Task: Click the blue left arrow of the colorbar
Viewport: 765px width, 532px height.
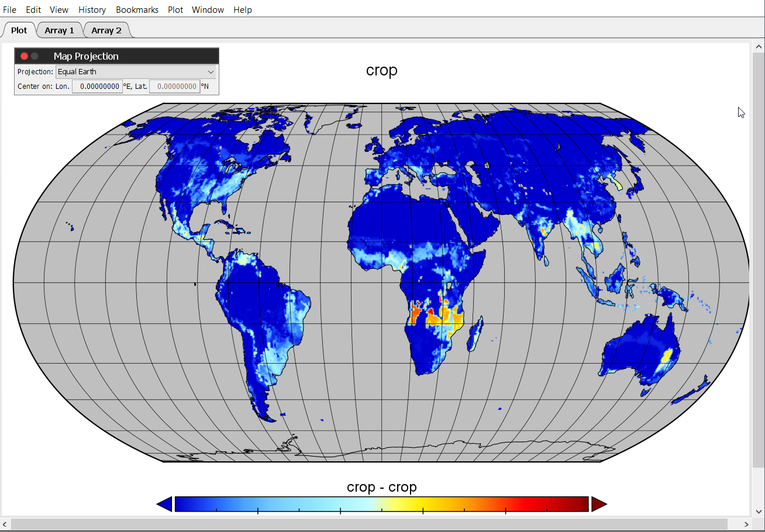Action: pyautogui.click(x=165, y=504)
